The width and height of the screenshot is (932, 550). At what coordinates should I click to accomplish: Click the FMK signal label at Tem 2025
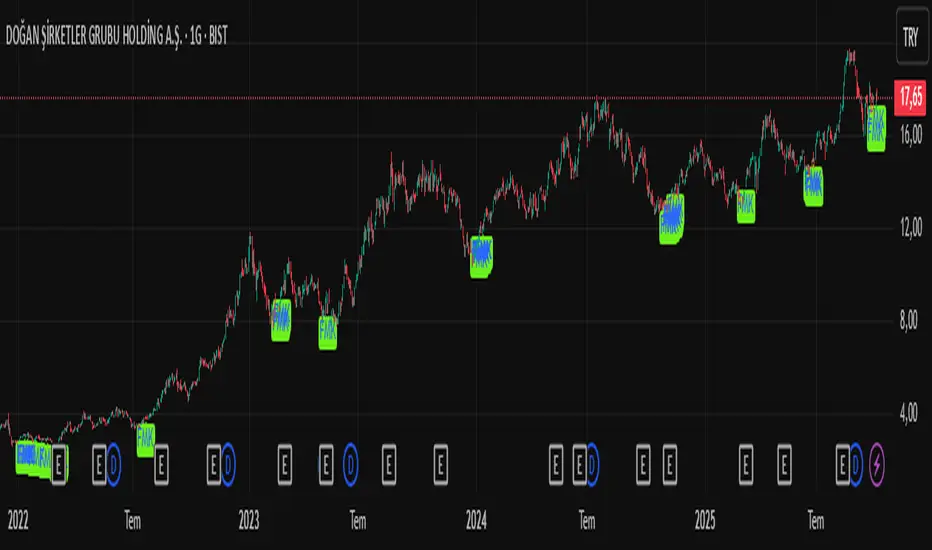pyautogui.click(x=814, y=187)
